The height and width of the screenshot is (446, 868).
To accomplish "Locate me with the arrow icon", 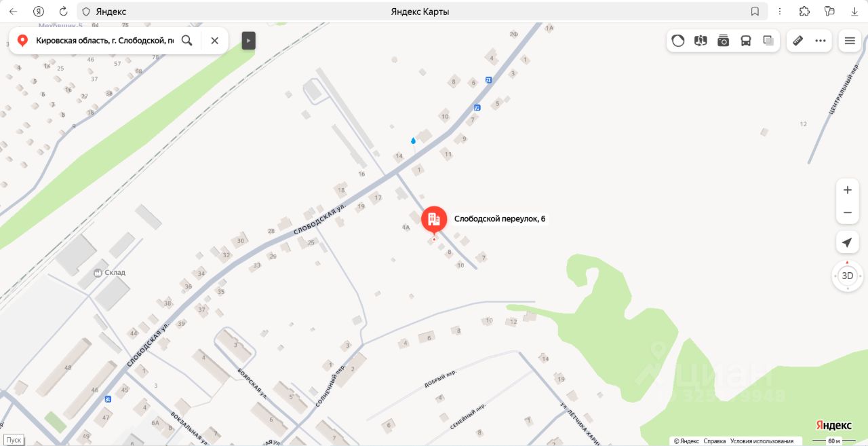I will click(x=847, y=243).
